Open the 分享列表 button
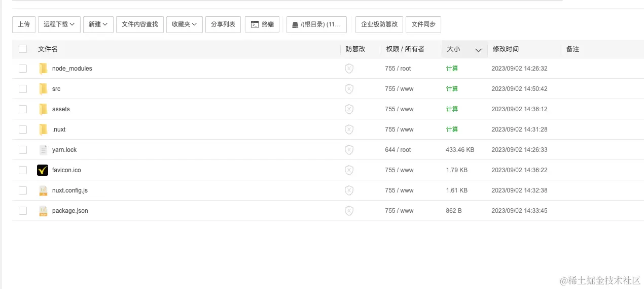This screenshot has height=289, width=644. click(223, 24)
